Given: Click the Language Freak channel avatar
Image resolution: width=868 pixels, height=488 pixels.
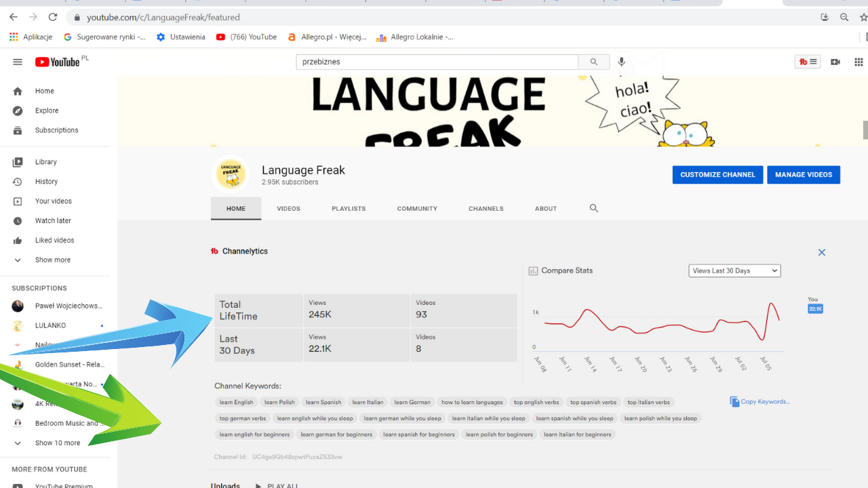Looking at the screenshot, I should tap(231, 175).
